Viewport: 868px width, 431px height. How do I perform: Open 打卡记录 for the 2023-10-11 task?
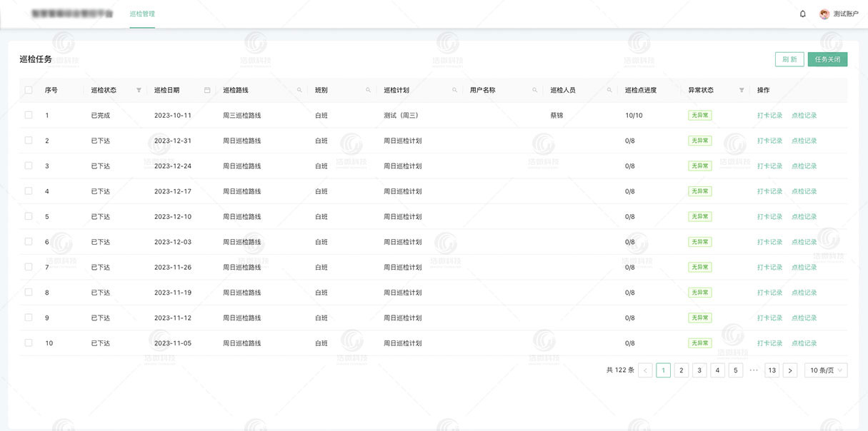[769, 115]
